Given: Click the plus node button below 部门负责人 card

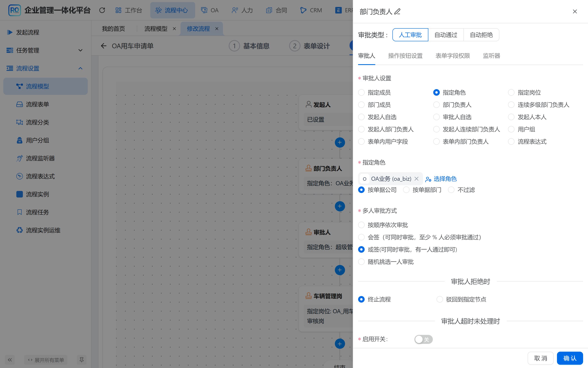Looking at the screenshot, I should (340, 206).
